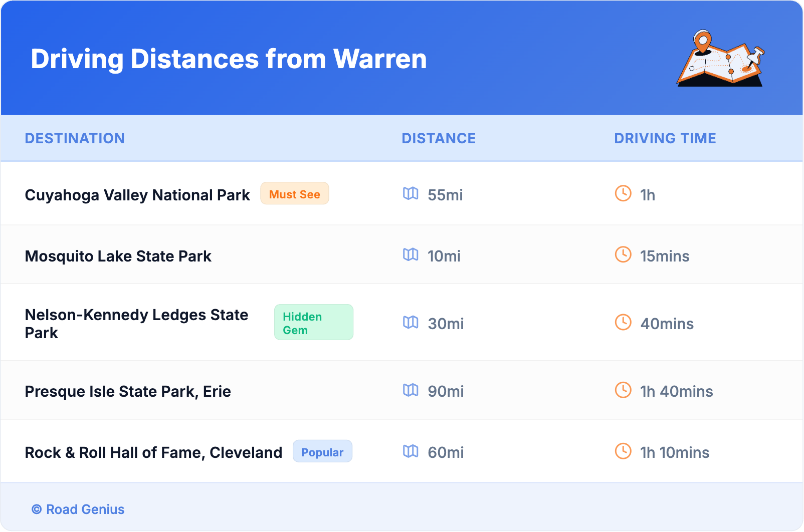Click the map icon beside 55mi
This screenshot has height=532, width=804.
coord(411,193)
